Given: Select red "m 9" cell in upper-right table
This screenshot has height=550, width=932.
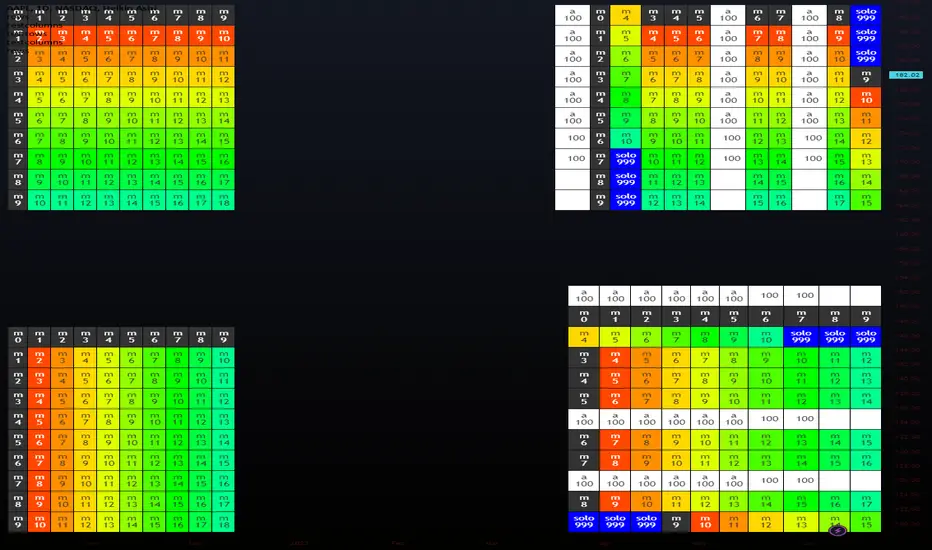Looking at the screenshot, I should click(839, 36).
